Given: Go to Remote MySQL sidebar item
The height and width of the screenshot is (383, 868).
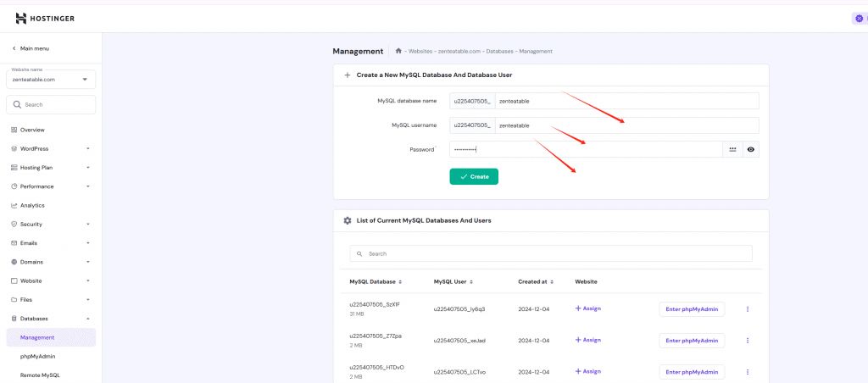Looking at the screenshot, I should [40, 375].
